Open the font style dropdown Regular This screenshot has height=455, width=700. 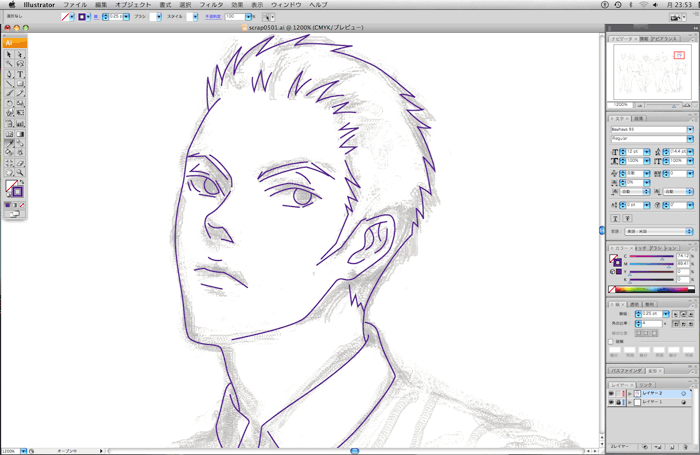click(690, 139)
